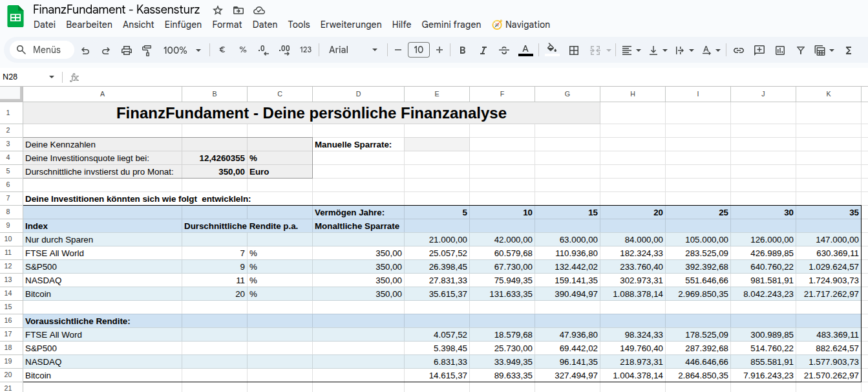This screenshot has width=868, height=392.
Task: Open the Erweiterungen menu
Action: click(x=350, y=25)
